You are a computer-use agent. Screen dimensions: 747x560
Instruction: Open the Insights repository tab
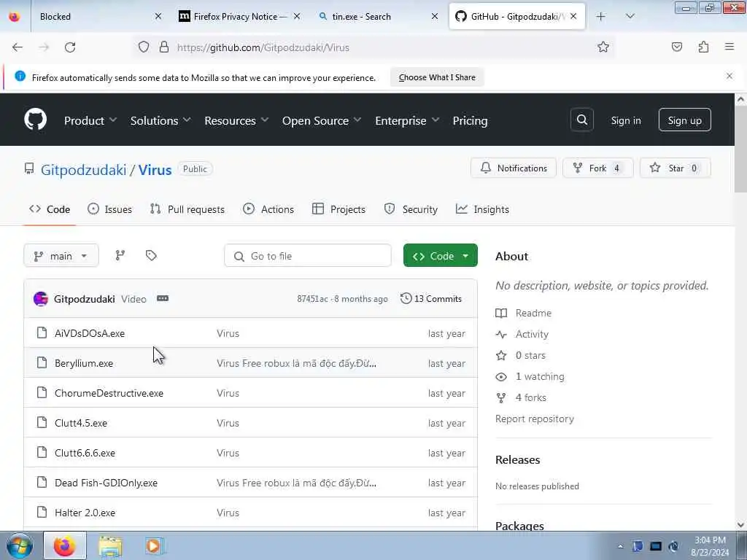pyautogui.click(x=482, y=209)
